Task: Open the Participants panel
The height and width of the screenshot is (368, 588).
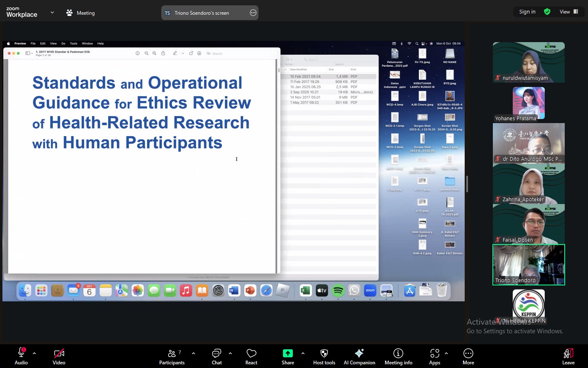Action: click(172, 353)
